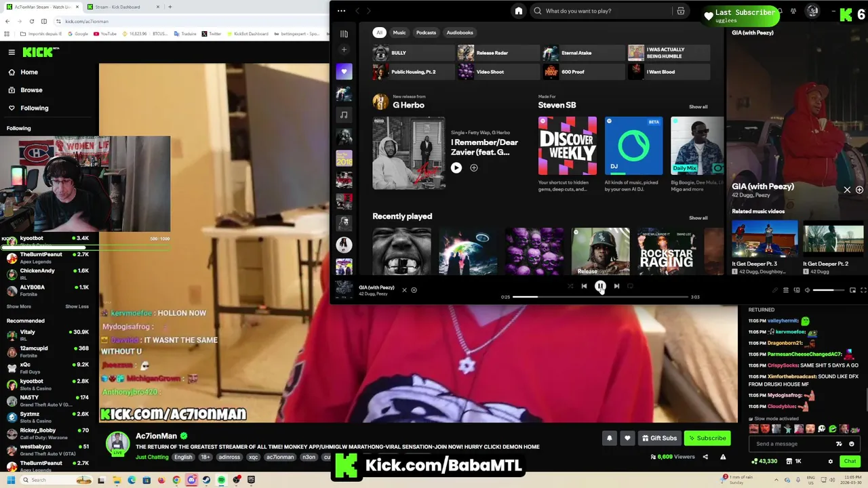Image resolution: width=868 pixels, height=488 pixels.
Task: Open Spotify queue icon
Action: [x=786, y=290]
